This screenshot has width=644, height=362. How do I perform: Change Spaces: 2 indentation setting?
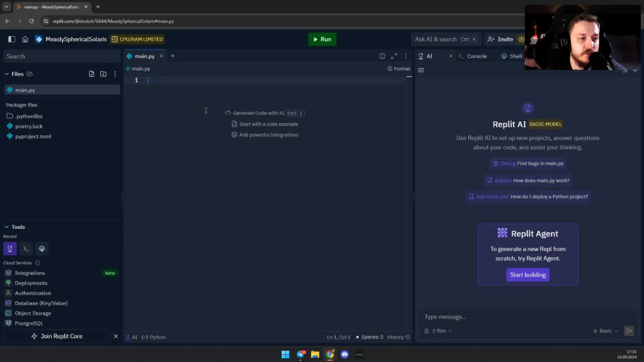pos(369,337)
